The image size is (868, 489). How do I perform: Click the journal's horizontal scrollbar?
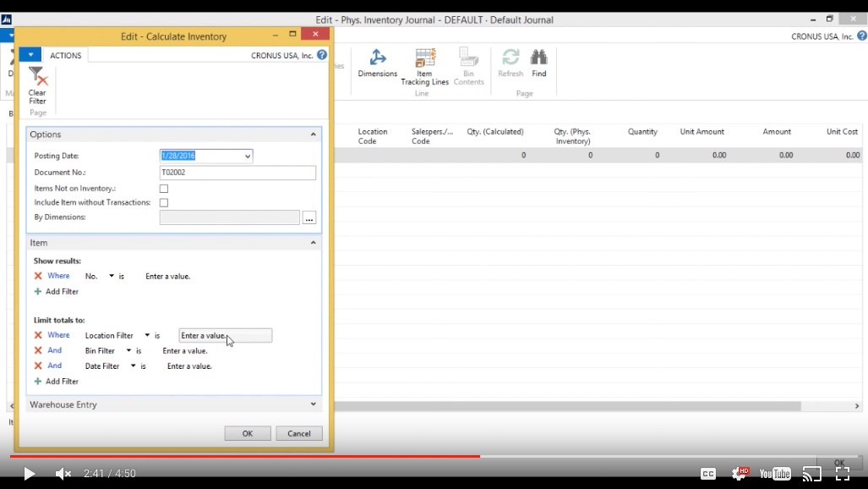pyautogui.click(x=567, y=406)
